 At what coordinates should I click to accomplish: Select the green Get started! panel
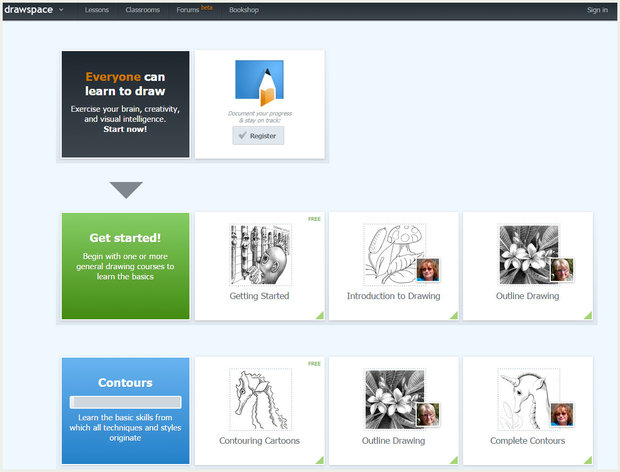(x=125, y=266)
